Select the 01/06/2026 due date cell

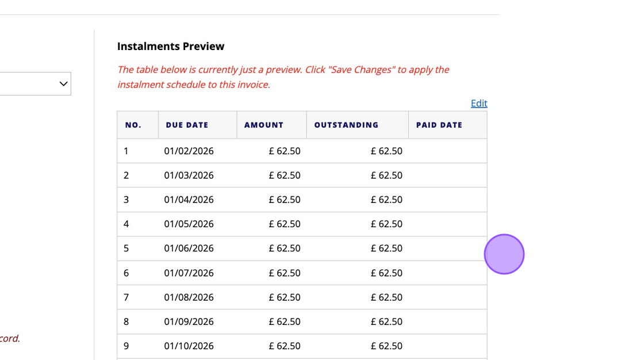(189, 248)
